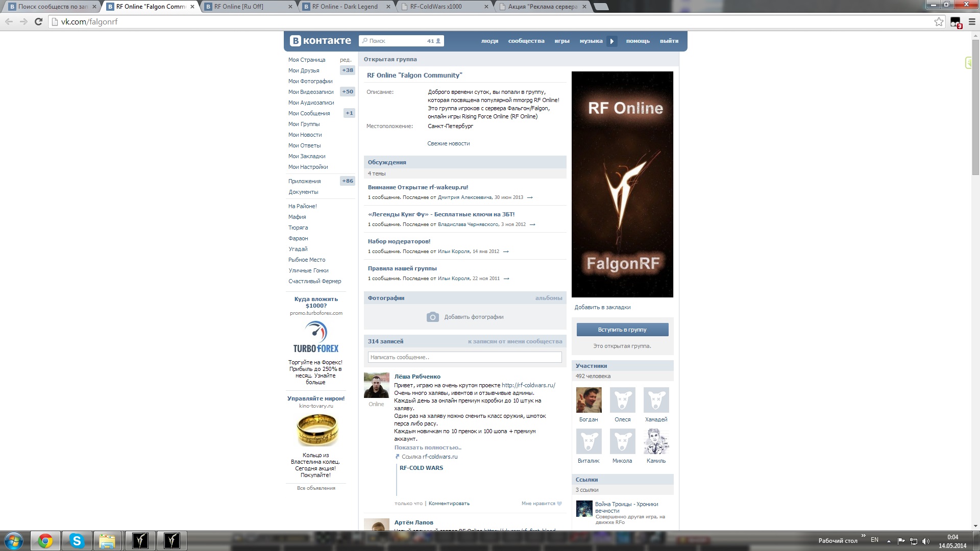Like Лёша Рябченко's post with heart icon
The width and height of the screenshot is (980, 551).
[x=559, y=504]
